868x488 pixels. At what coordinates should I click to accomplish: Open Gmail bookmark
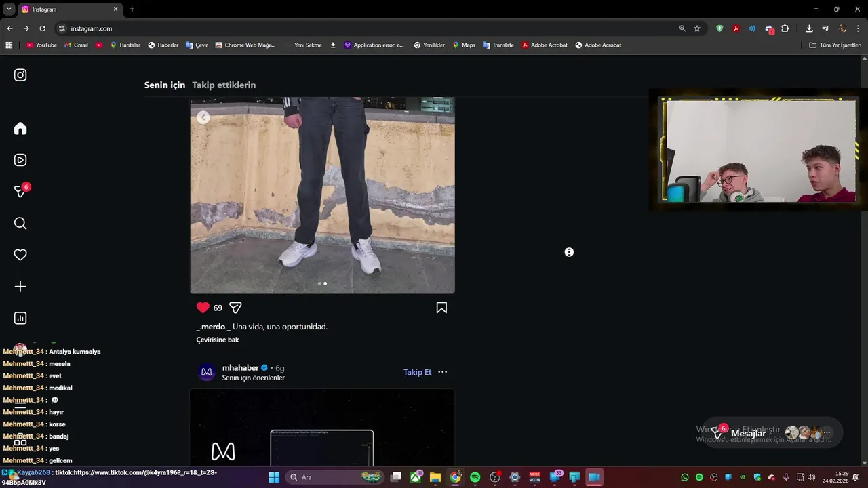(76, 45)
